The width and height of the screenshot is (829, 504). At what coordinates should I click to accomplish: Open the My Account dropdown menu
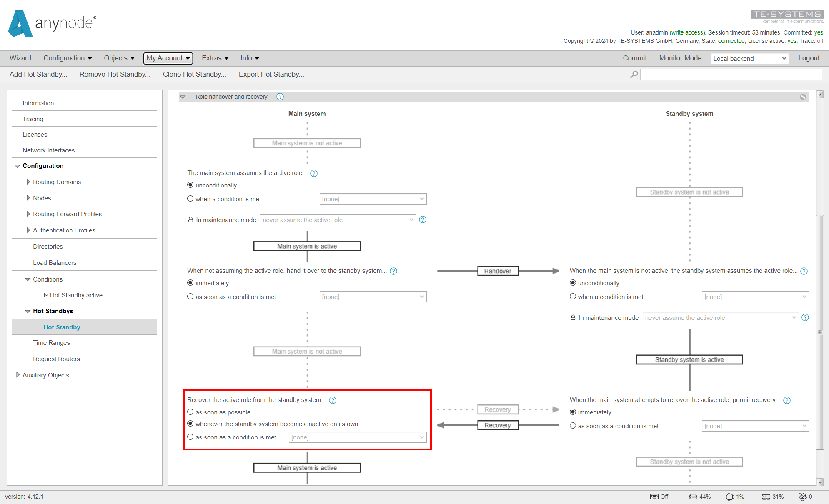point(168,58)
